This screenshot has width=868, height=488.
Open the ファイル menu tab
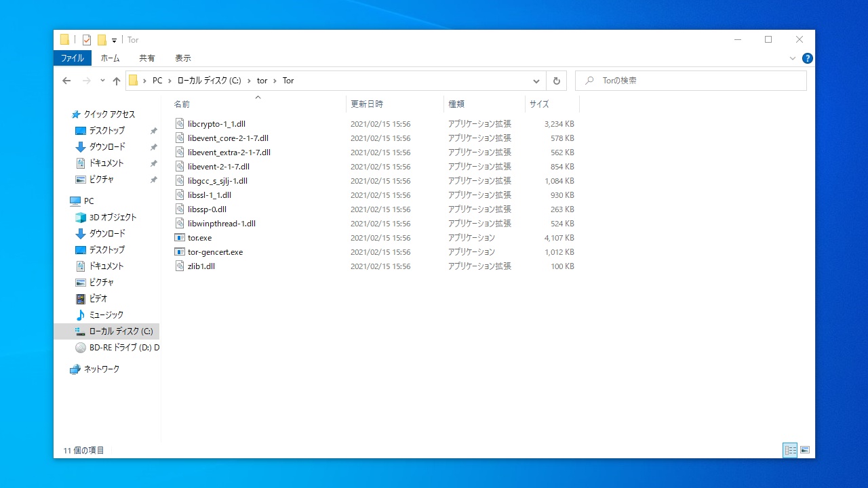(x=73, y=58)
